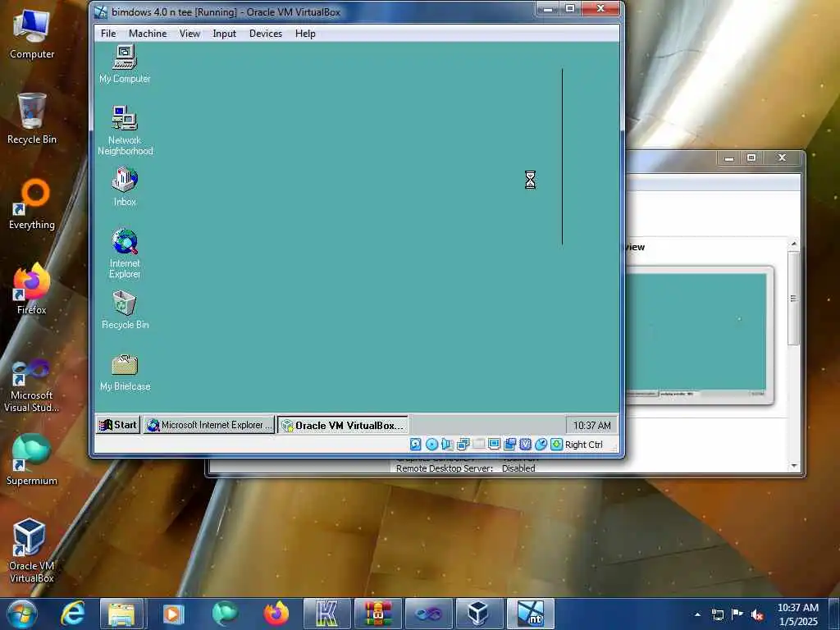The width and height of the screenshot is (840, 630).
Task: Click the muted volume icon in system tray
Action: (757, 614)
